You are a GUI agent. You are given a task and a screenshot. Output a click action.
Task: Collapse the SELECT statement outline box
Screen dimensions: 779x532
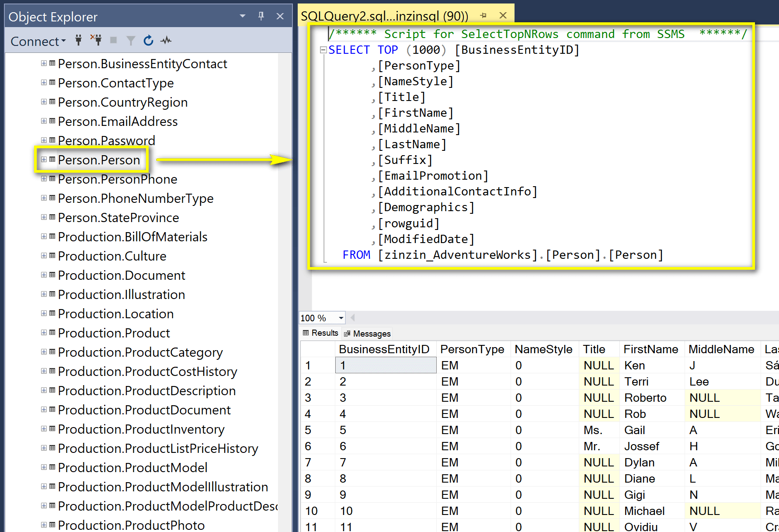pos(323,50)
